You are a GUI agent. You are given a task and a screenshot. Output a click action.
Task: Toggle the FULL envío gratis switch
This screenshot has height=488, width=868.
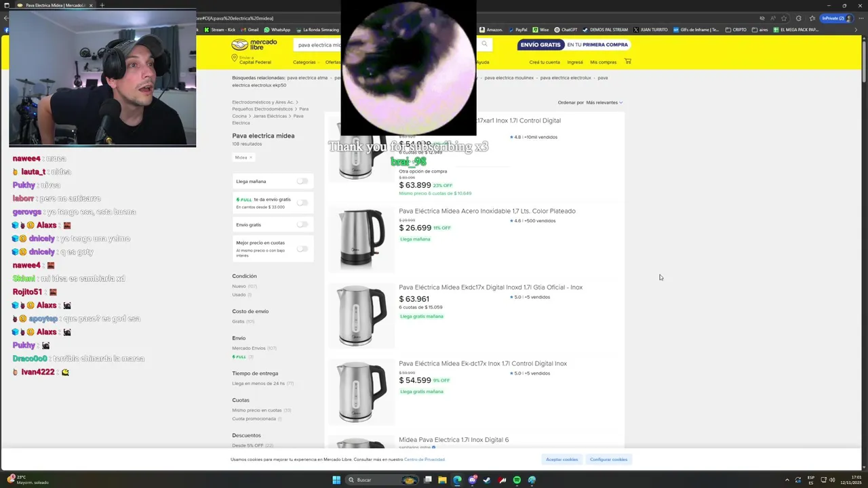click(302, 203)
